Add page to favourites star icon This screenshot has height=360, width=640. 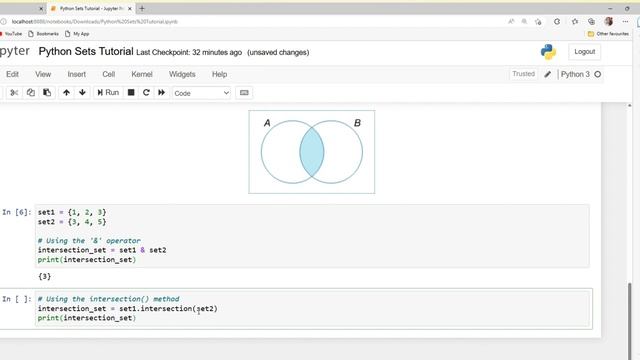538,22
